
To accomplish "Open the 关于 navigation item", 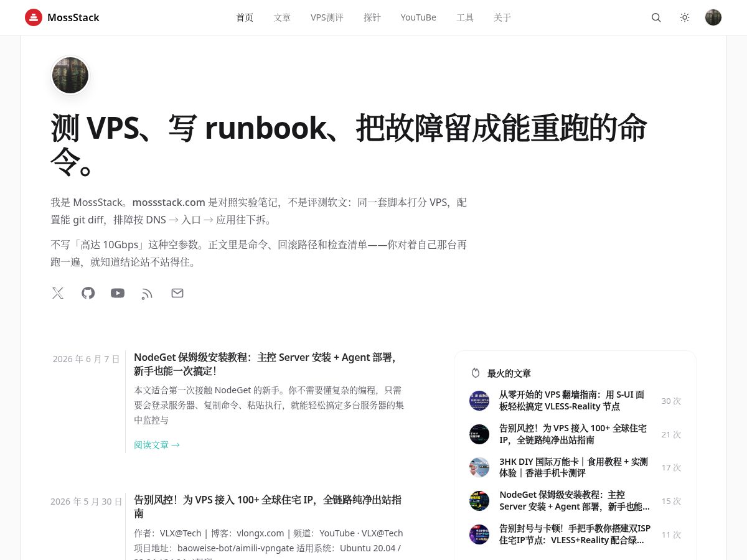I will 502,17.
